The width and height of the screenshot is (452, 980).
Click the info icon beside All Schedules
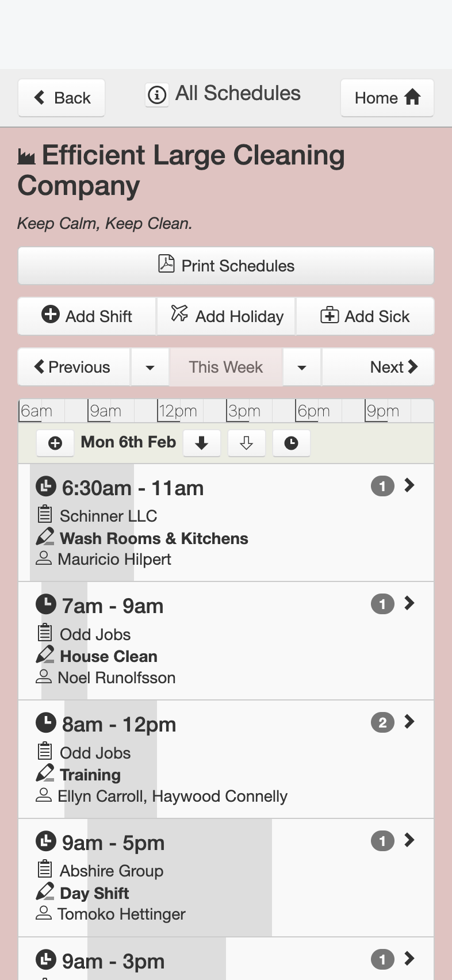tap(156, 94)
